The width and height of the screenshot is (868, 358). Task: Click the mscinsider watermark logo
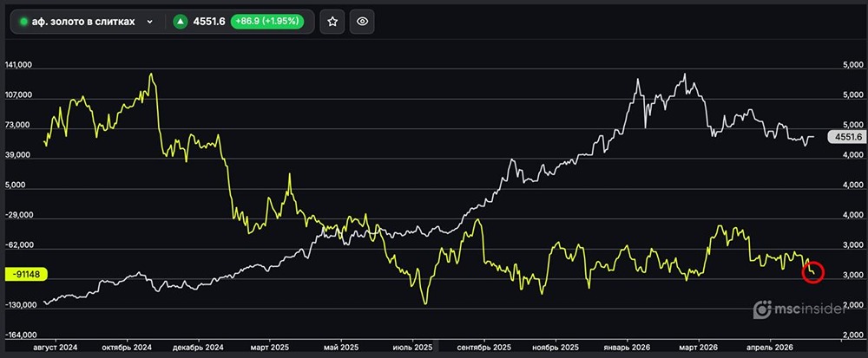coord(800,309)
